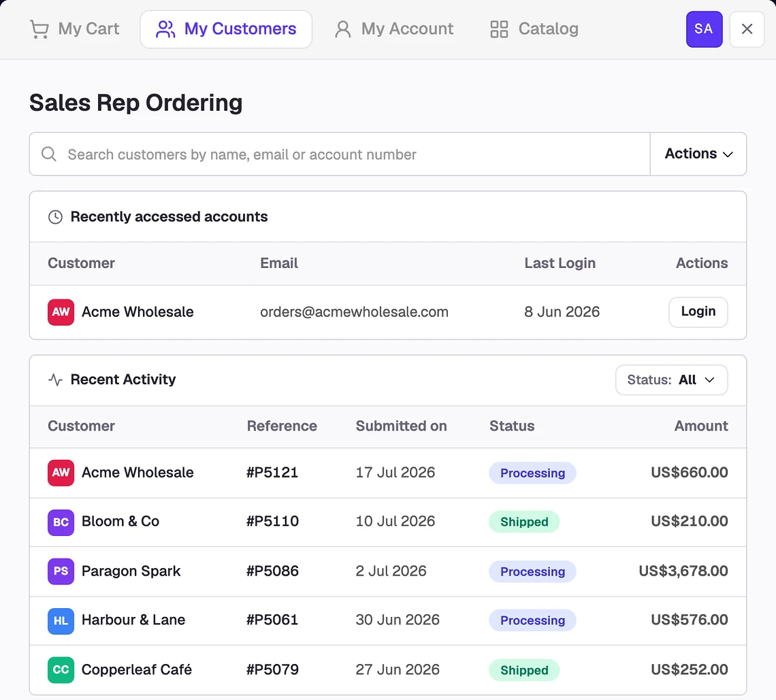Open order reference #P5079
The width and height of the screenshot is (776, 700).
(x=273, y=669)
